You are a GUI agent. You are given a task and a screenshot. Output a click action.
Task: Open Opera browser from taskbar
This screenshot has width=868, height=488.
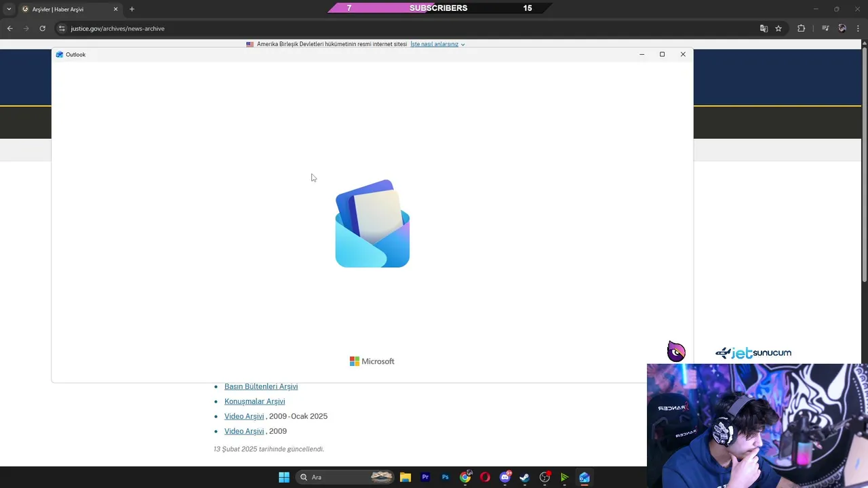point(485,477)
